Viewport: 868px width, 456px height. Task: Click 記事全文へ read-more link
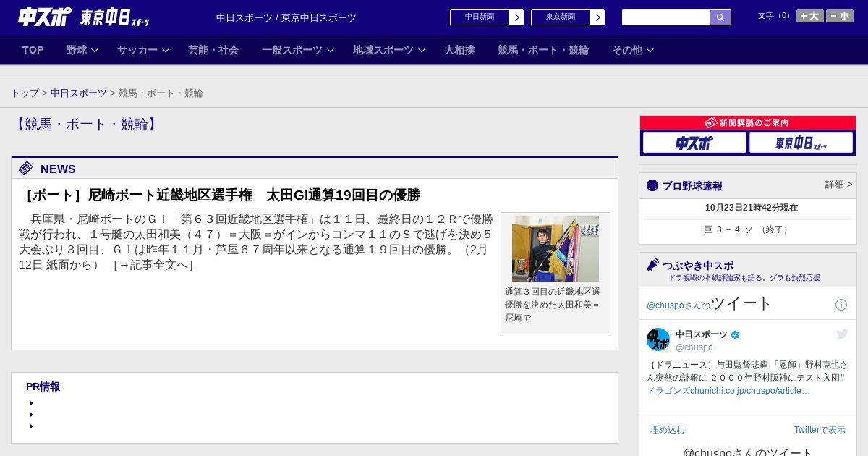153,265
